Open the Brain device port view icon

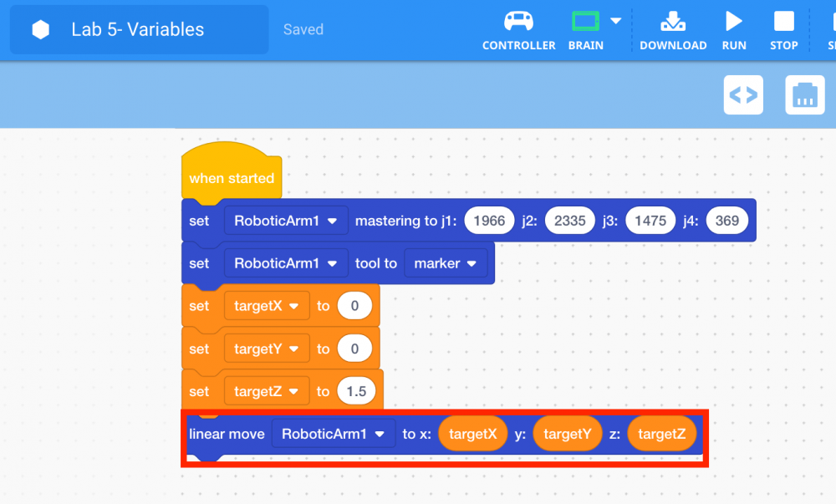[804, 94]
